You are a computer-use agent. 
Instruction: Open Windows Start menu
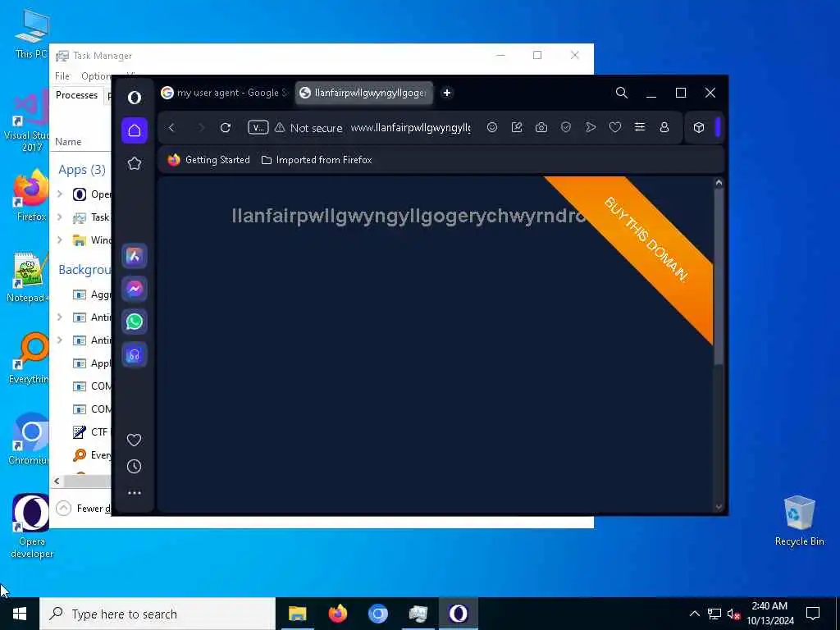click(x=20, y=614)
